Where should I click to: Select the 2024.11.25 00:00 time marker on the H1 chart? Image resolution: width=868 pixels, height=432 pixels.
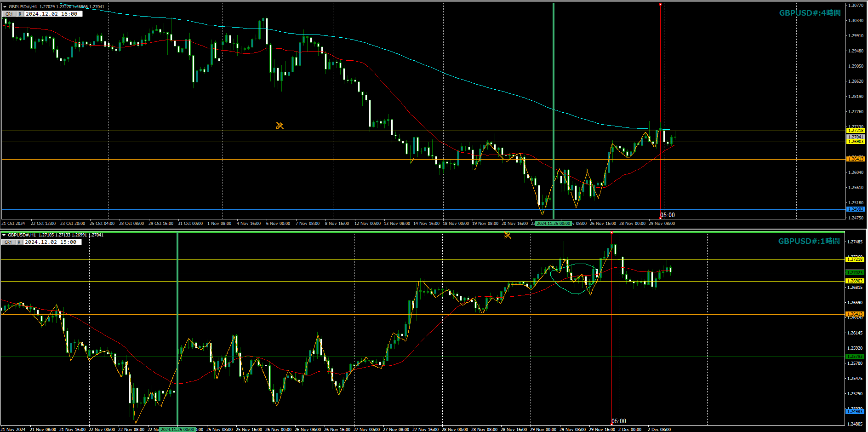click(x=177, y=430)
